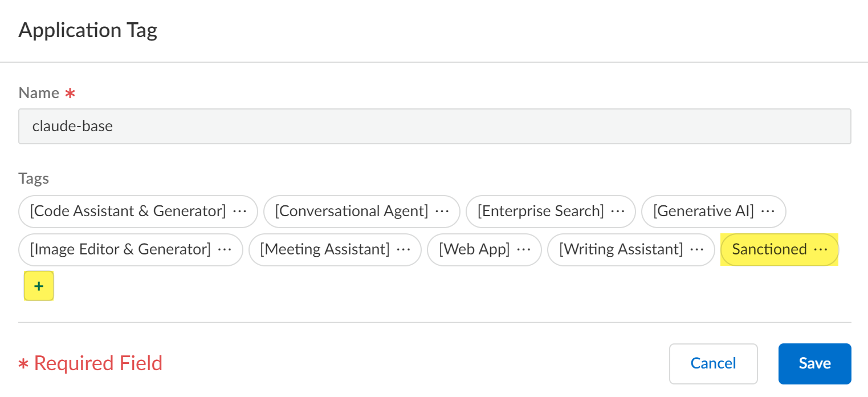Open ellipsis menu on Conversational Agent tag

click(442, 212)
